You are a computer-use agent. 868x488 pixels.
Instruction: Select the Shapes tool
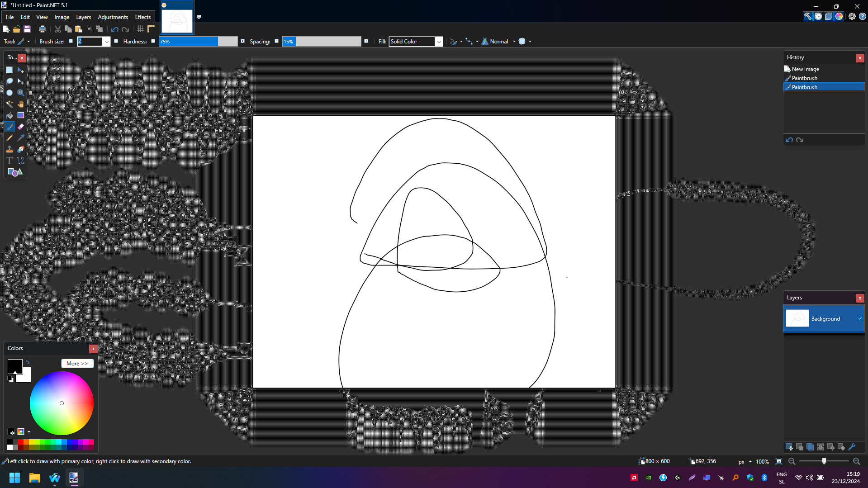15,172
